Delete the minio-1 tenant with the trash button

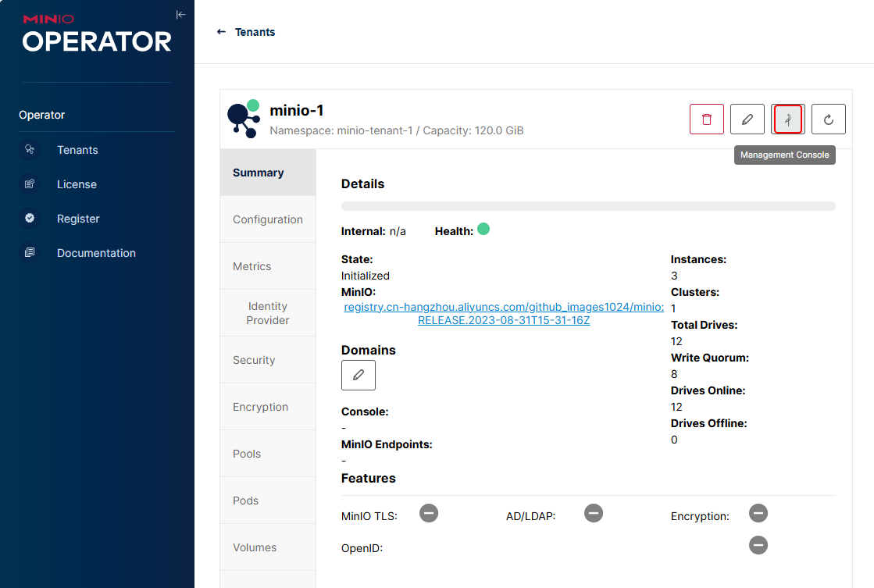tap(706, 119)
